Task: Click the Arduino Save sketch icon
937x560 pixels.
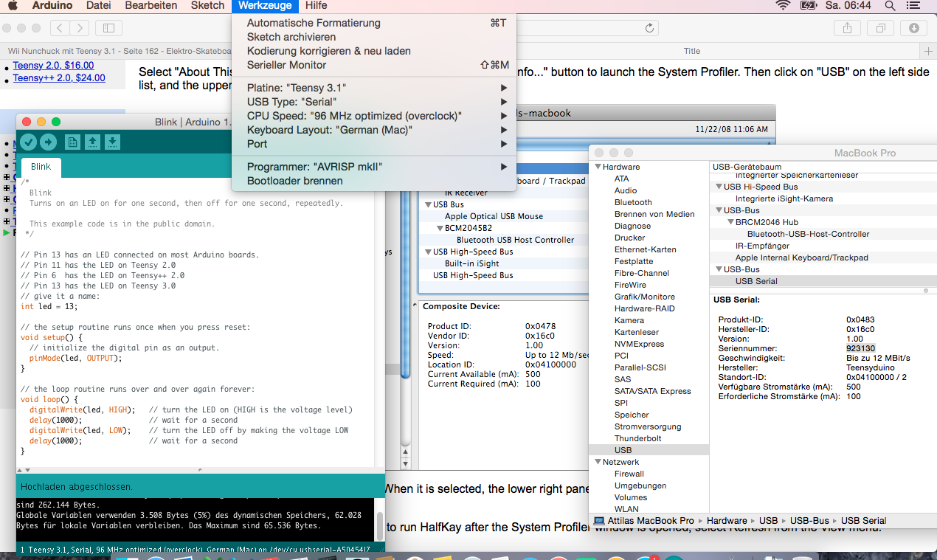Action: pyautogui.click(x=112, y=142)
